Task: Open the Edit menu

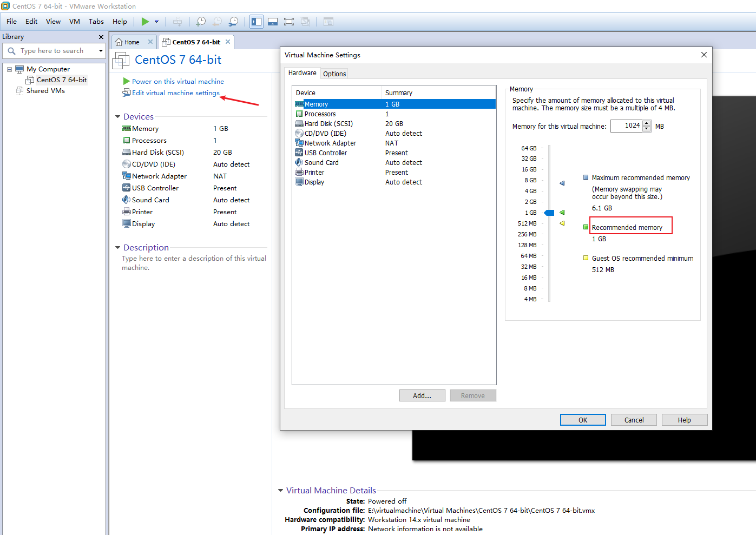Action: point(31,22)
